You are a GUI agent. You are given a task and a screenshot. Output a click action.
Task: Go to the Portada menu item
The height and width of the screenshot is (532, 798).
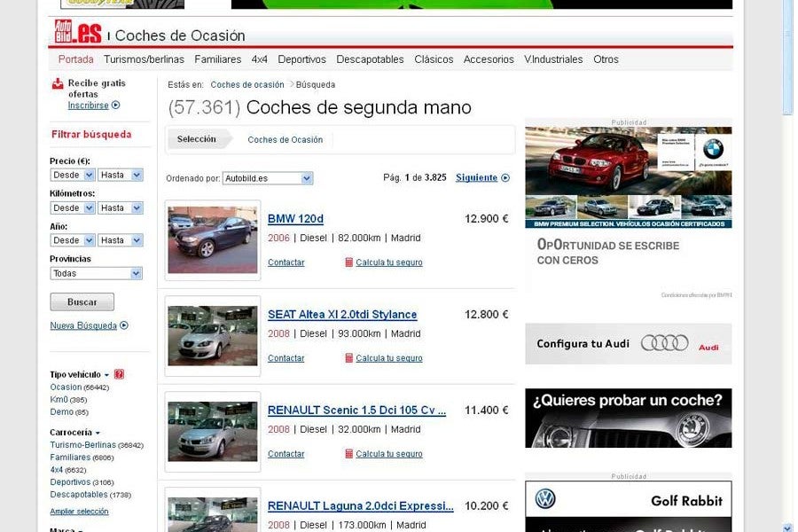pos(76,59)
